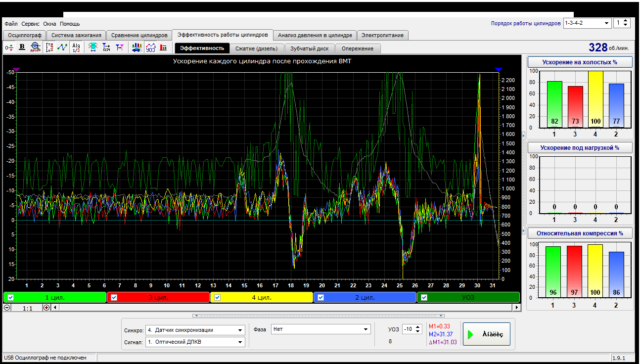Image resolution: width=641 pixels, height=364 pixels.
Task: Toggle the 3 цил. red checkbox
Action: pos(114,297)
